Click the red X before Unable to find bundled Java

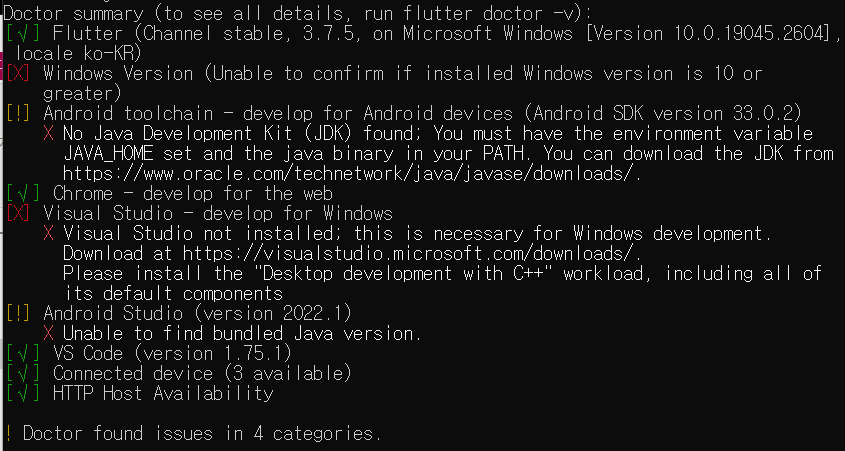click(x=49, y=334)
